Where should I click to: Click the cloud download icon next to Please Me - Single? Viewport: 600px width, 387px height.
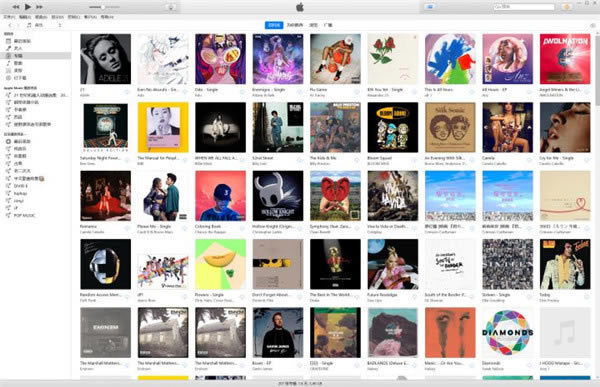point(184,229)
